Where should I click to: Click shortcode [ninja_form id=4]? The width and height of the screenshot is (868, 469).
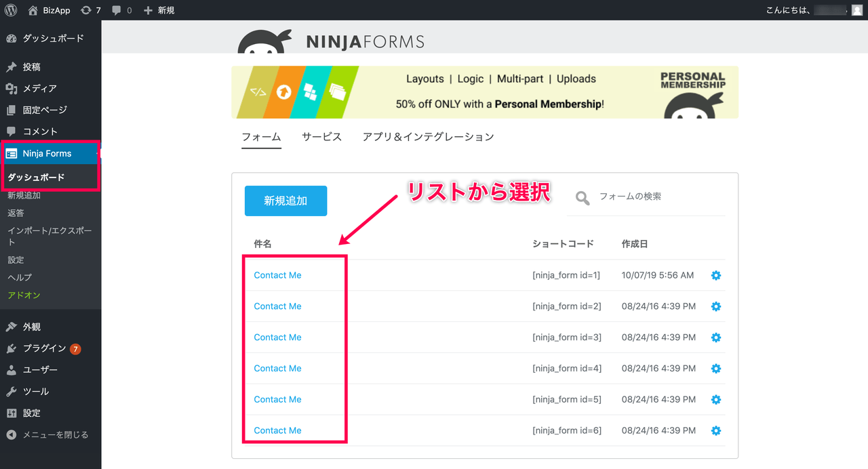(x=567, y=369)
